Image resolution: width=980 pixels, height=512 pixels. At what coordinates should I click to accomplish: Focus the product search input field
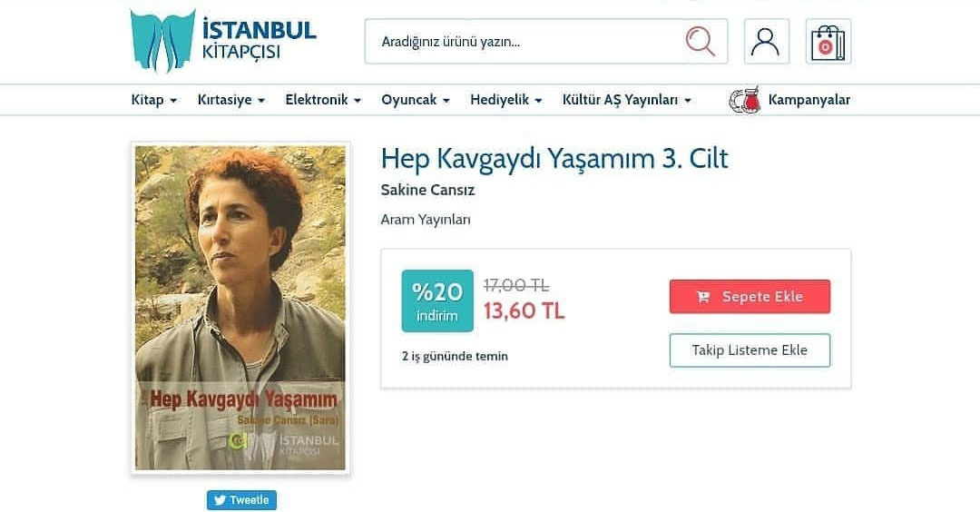pos(525,42)
